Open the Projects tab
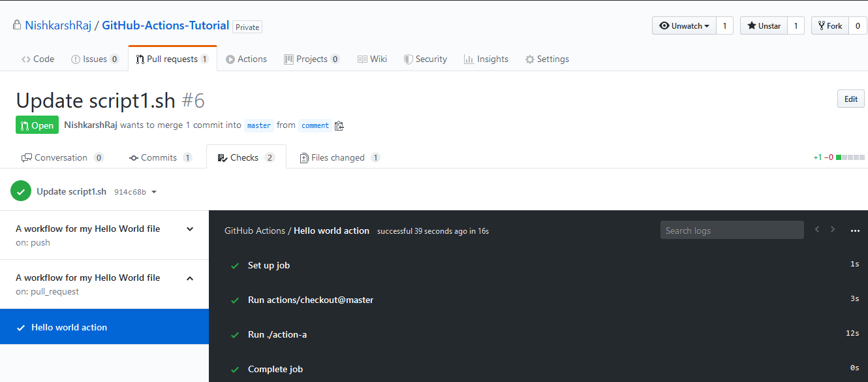The height and width of the screenshot is (382, 868). pos(312,59)
